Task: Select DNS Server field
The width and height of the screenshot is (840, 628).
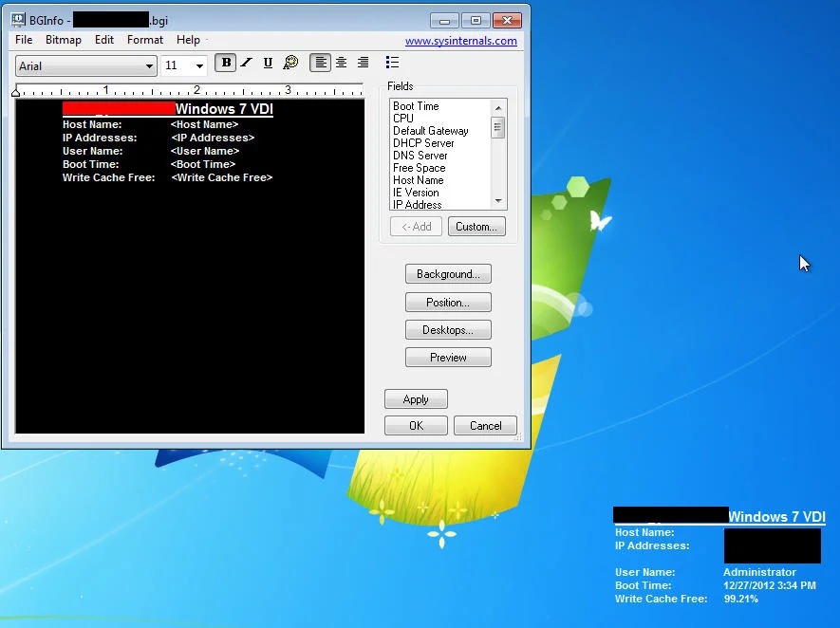Action: (420, 156)
